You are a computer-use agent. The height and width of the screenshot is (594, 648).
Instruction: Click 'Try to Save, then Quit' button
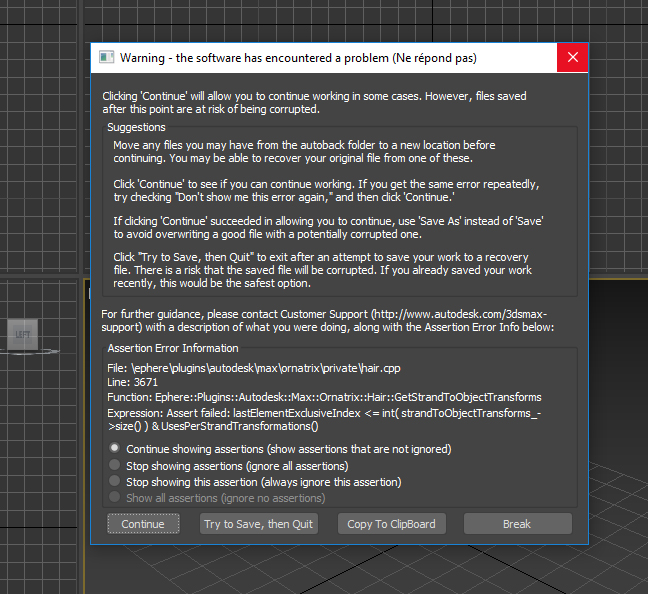tap(259, 524)
